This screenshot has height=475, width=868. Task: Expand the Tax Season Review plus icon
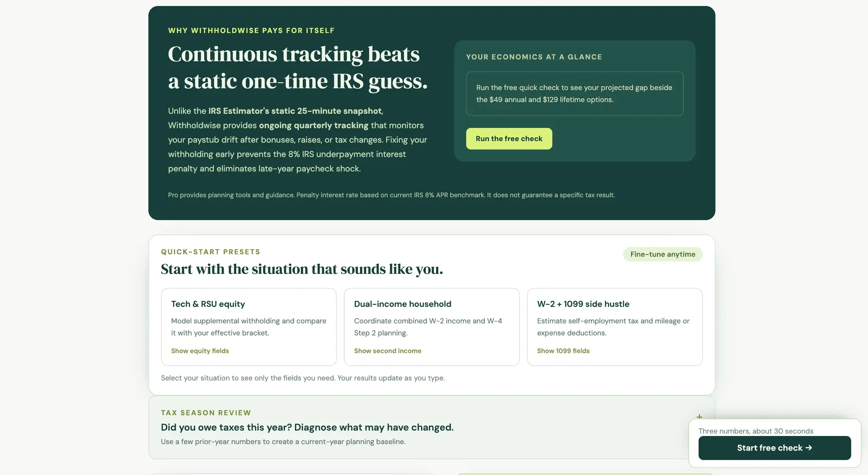[x=699, y=417]
